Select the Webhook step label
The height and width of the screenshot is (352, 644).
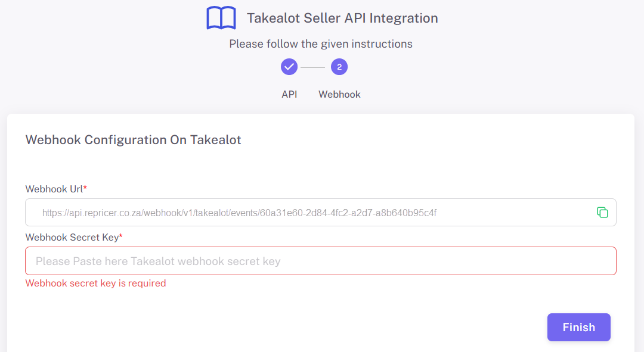click(x=339, y=94)
